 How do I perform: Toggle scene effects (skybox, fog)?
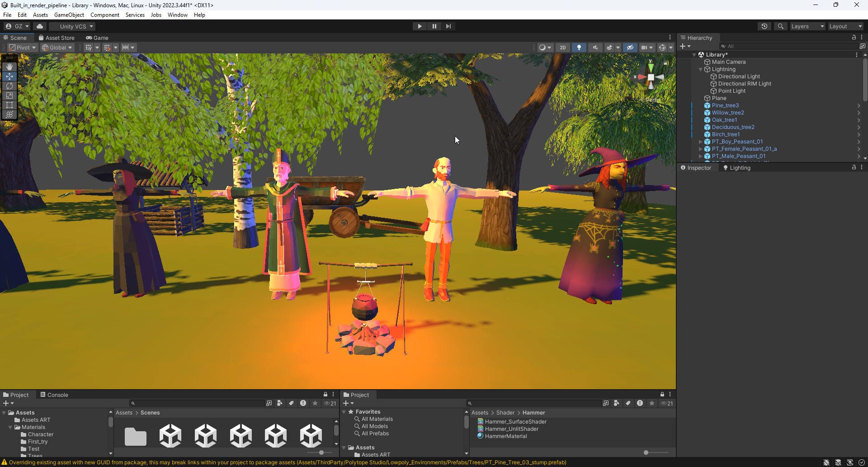pyautogui.click(x=609, y=48)
